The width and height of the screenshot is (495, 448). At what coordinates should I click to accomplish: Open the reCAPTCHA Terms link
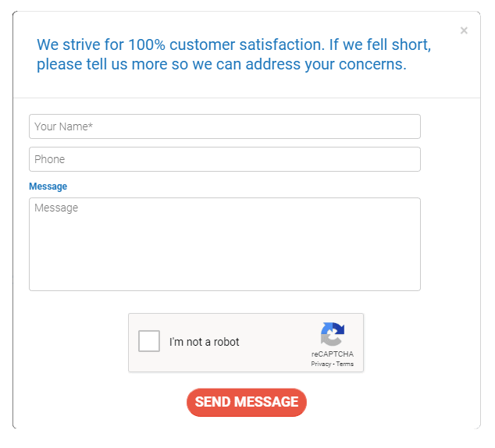point(345,364)
